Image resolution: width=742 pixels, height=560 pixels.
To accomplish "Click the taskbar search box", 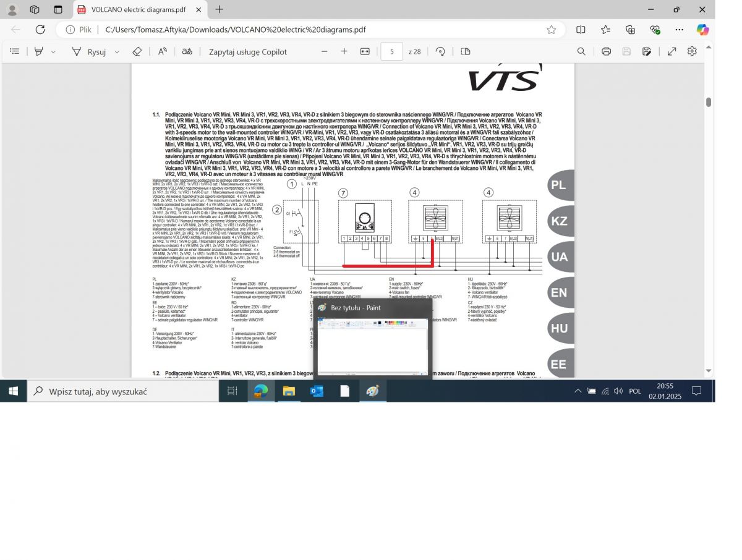I will point(123,391).
